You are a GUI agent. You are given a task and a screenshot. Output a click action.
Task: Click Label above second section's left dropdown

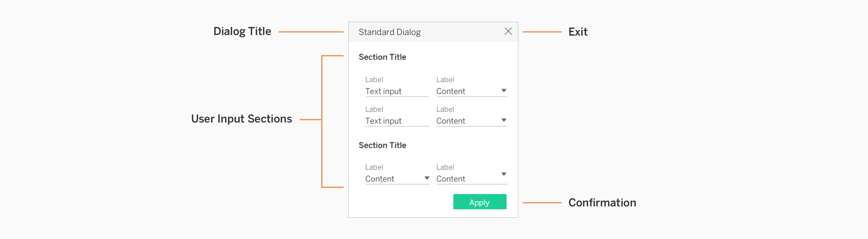click(374, 167)
